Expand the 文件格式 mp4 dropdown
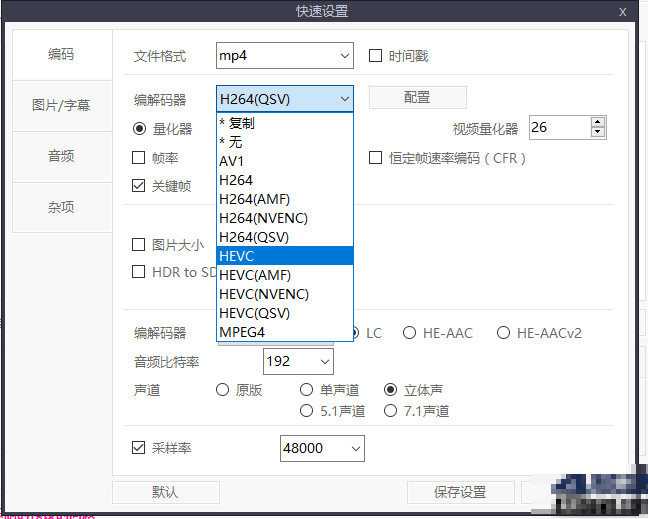The height and width of the screenshot is (519, 648). coord(285,55)
